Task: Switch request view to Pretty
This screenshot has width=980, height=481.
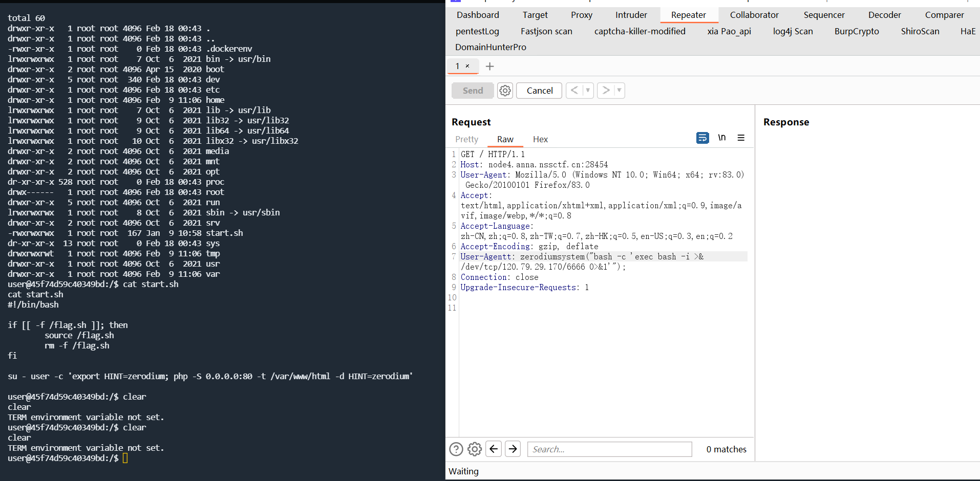Action: click(x=466, y=139)
